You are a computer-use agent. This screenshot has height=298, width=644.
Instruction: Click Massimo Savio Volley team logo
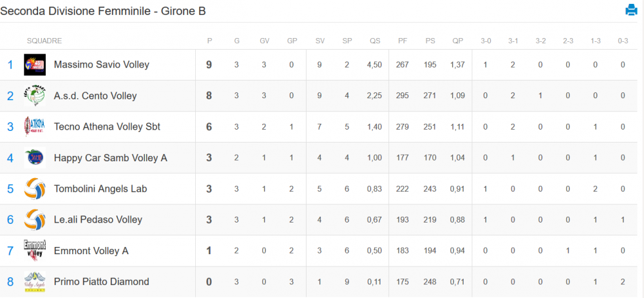[x=35, y=65]
